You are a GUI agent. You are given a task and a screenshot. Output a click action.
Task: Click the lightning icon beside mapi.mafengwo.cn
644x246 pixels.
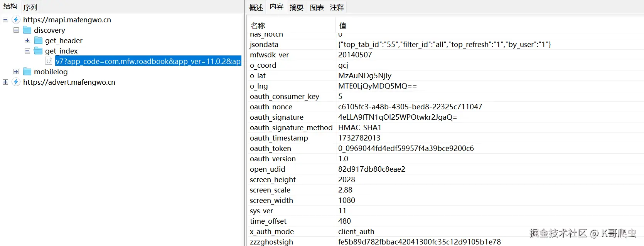tap(16, 20)
